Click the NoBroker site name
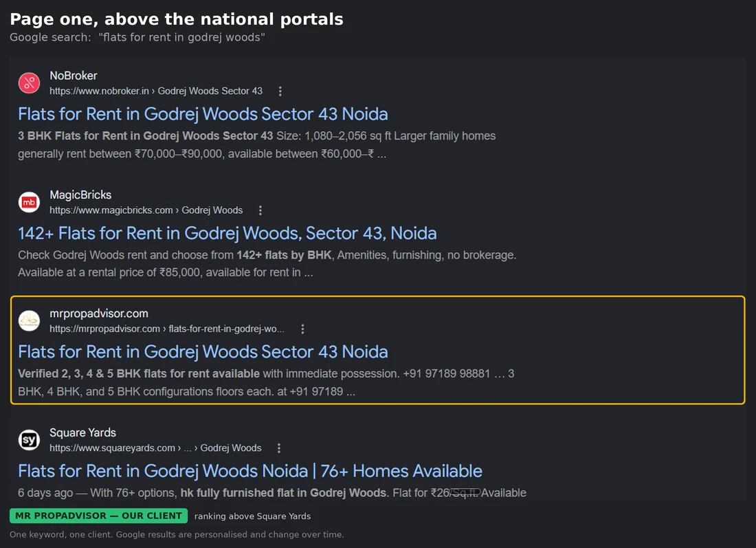The image size is (756, 548). tap(74, 76)
